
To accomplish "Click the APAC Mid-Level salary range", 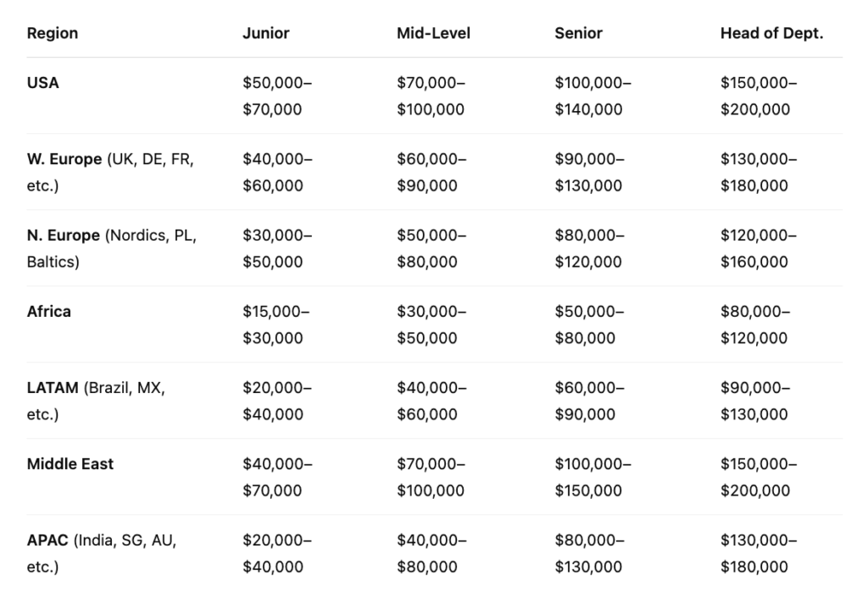I will coord(431,554).
